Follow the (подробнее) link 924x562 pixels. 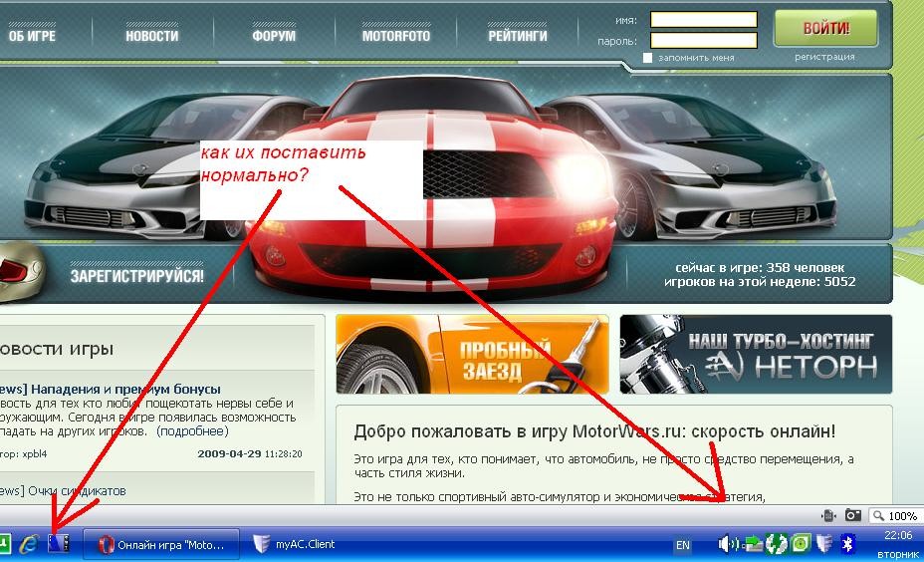192,431
